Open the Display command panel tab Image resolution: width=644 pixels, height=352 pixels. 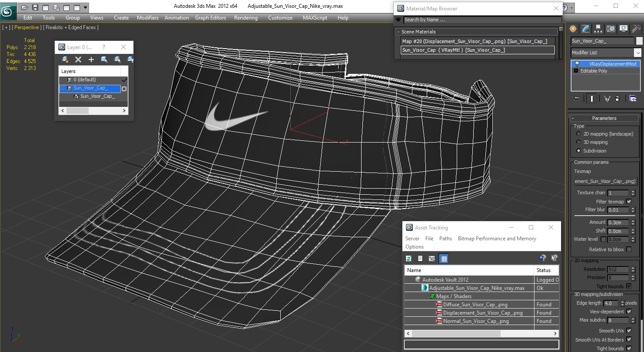(x=624, y=29)
